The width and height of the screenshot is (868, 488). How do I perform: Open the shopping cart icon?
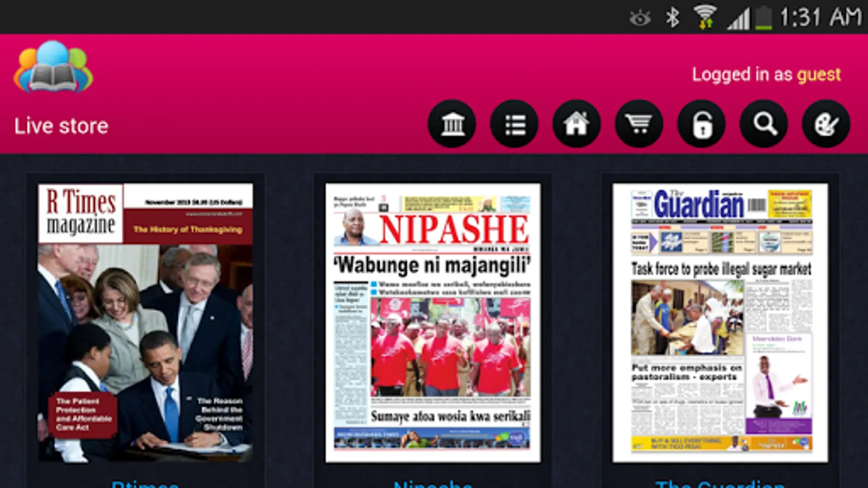(x=639, y=124)
